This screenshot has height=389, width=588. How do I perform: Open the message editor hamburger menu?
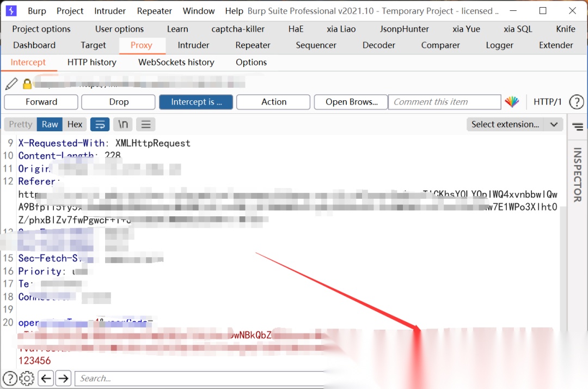point(146,124)
